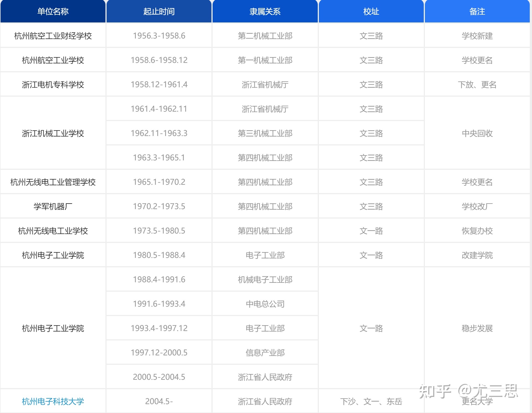The width and height of the screenshot is (532, 413).
Task: Open the 杭州电子科技大学 link
Action: [53, 401]
